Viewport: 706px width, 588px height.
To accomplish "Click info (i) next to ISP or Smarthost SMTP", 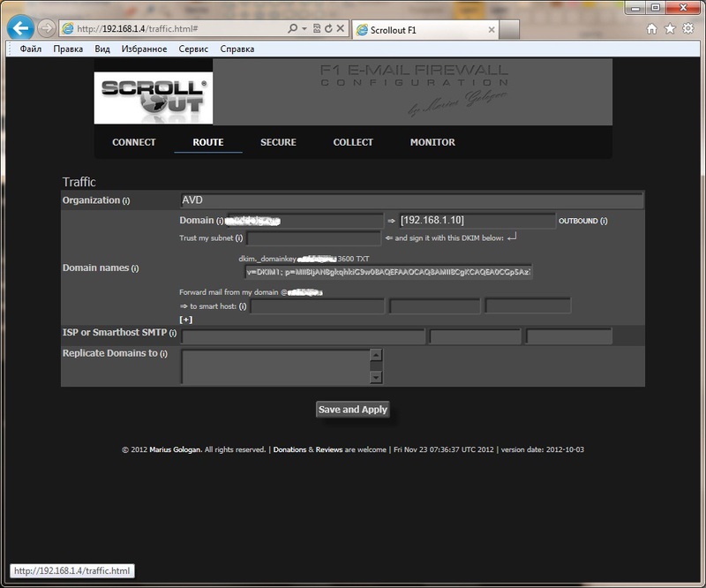I will (x=173, y=333).
